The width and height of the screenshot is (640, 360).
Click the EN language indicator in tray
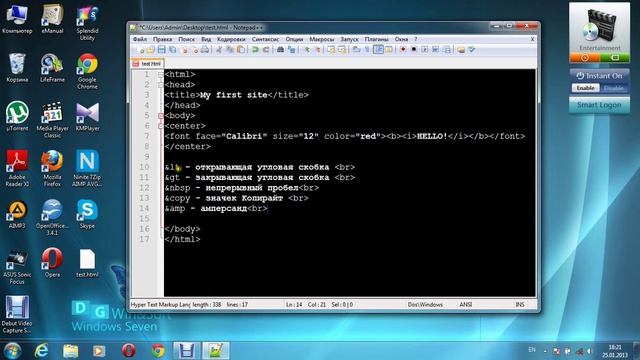click(x=532, y=350)
